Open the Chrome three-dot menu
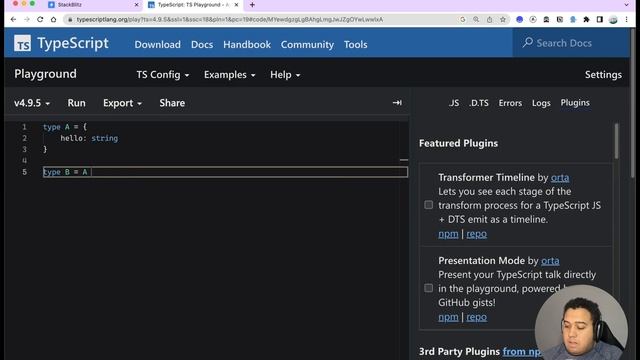This screenshot has width=640, height=360. tap(627, 19)
